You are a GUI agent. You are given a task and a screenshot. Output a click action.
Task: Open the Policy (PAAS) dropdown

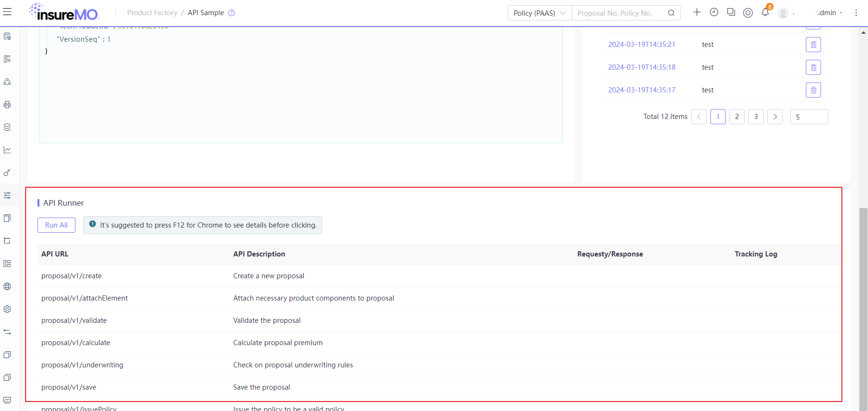click(540, 13)
